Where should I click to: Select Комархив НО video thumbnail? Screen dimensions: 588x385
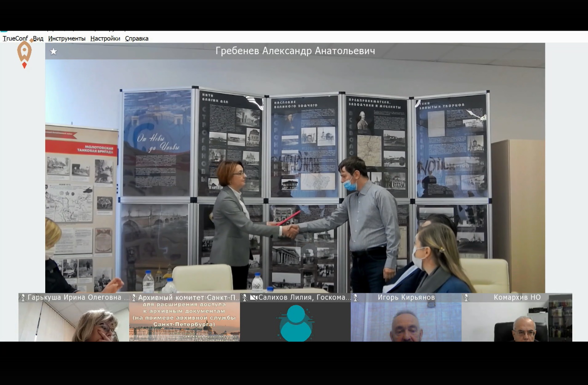click(516, 322)
